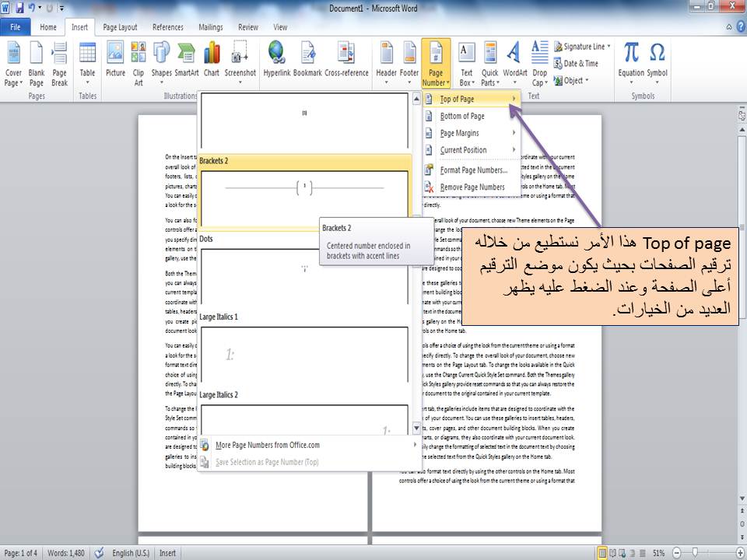Select Top of Page menu item
747x560 pixels.
coord(472,99)
